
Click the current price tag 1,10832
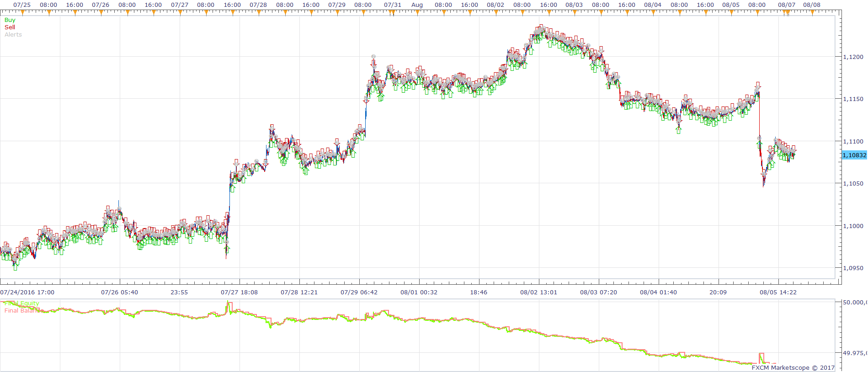(x=854, y=155)
